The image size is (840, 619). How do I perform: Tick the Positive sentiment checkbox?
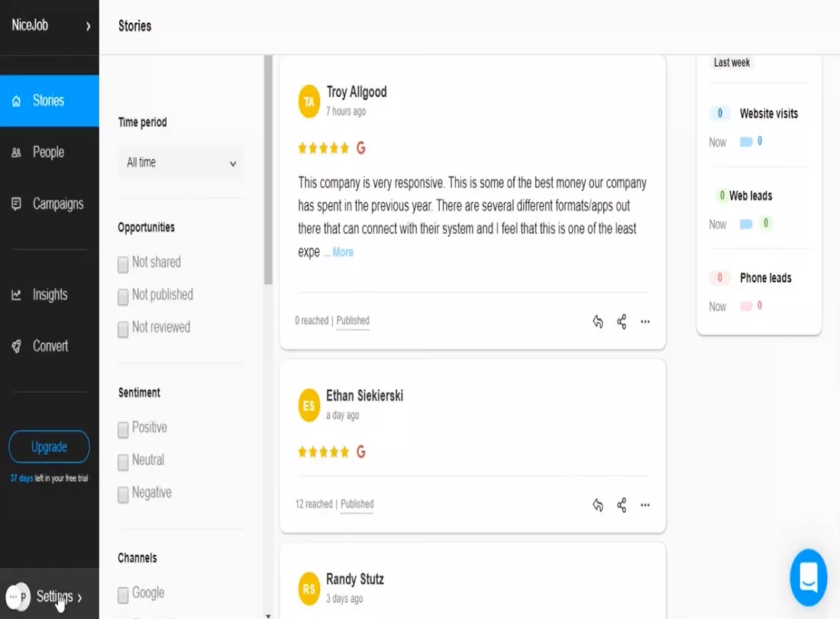[x=123, y=429]
